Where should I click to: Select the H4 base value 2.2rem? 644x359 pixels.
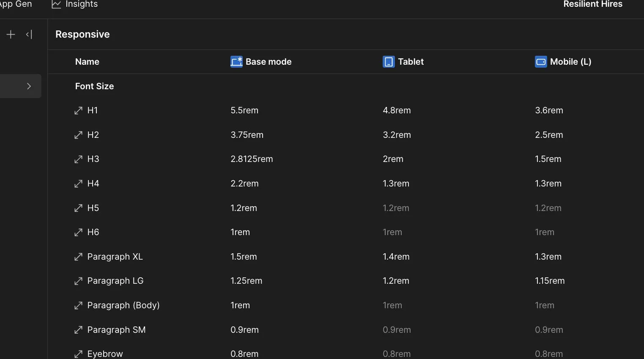pos(244,184)
